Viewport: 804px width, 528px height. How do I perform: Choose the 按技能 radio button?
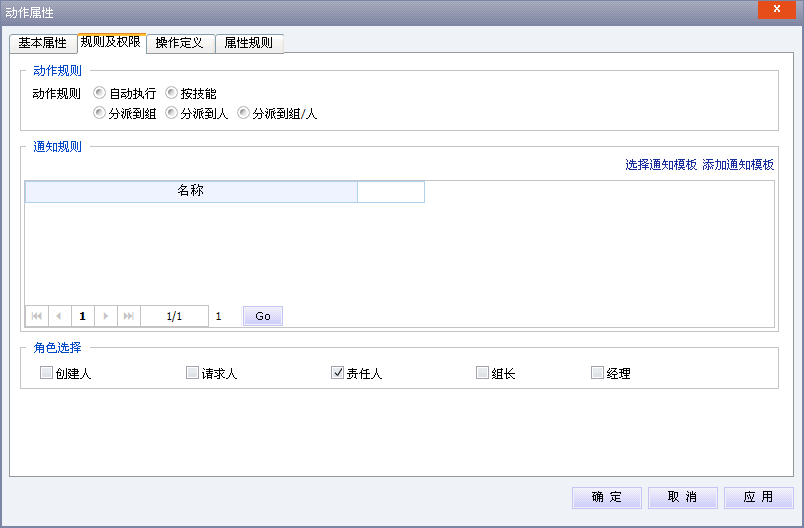(171, 93)
